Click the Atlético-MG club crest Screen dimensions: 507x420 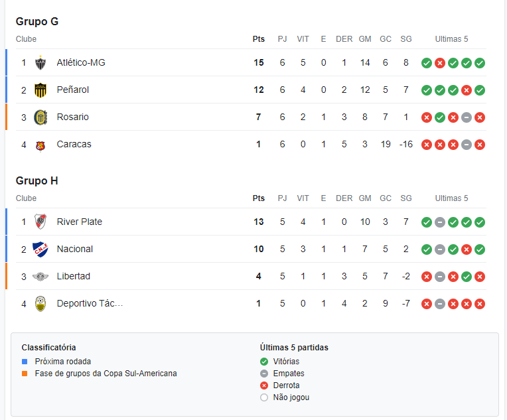coord(40,63)
